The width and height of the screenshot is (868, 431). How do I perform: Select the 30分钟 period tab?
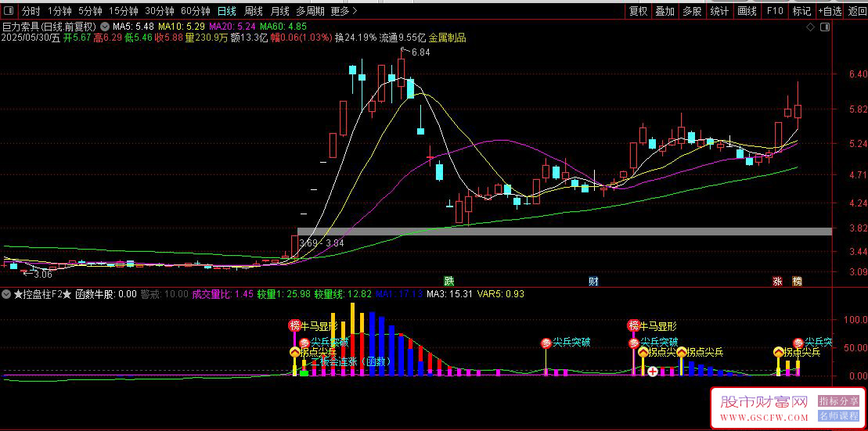[160, 11]
